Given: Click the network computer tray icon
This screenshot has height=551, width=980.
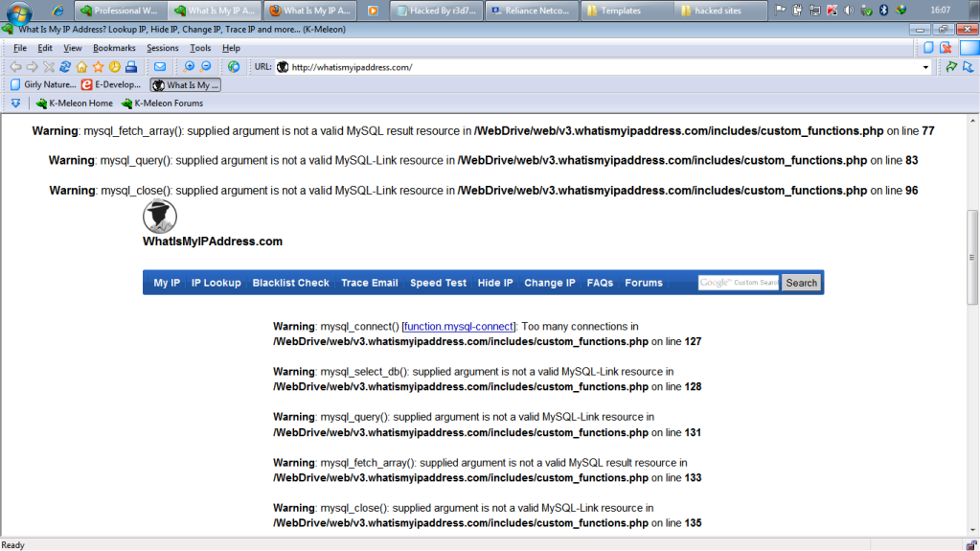Looking at the screenshot, I should coord(814,10).
